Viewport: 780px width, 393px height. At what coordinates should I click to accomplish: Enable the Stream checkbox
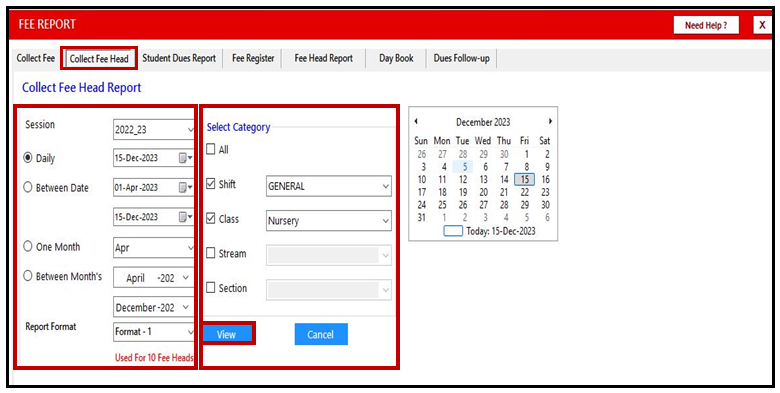pyautogui.click(x=211, y=253)
